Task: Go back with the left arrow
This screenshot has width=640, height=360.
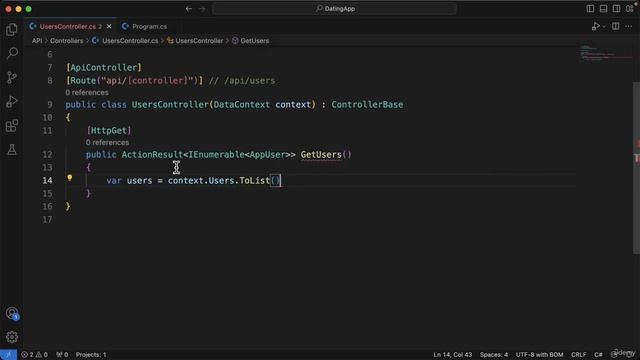Action: coord(189,9)
